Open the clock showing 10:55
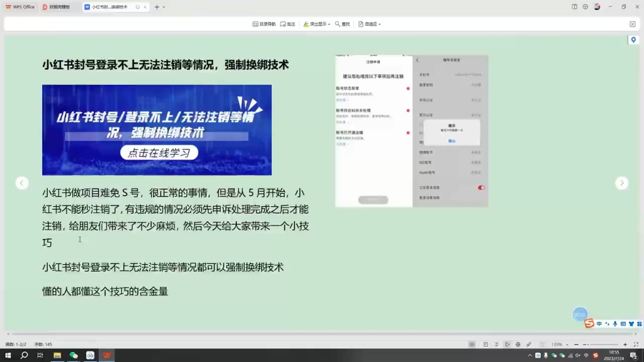The width and height of the screenshot is (644, 362). click(x=614, y=356)
